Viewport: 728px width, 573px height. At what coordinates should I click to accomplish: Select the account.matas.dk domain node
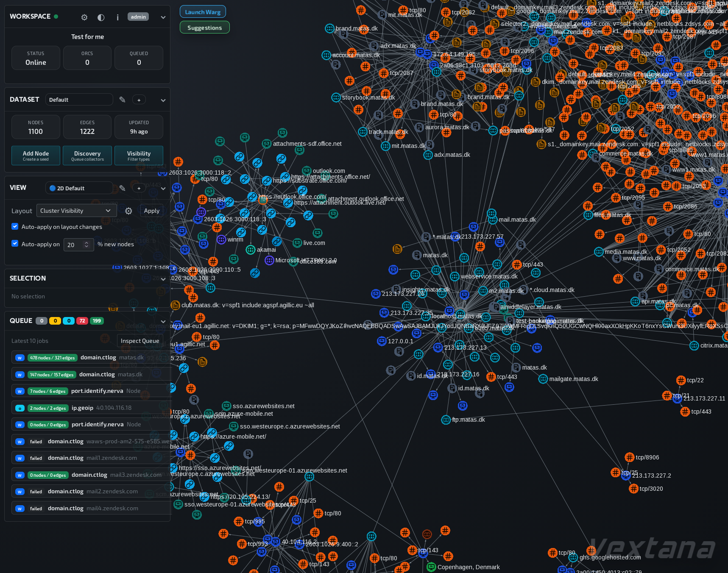(326, 55)
